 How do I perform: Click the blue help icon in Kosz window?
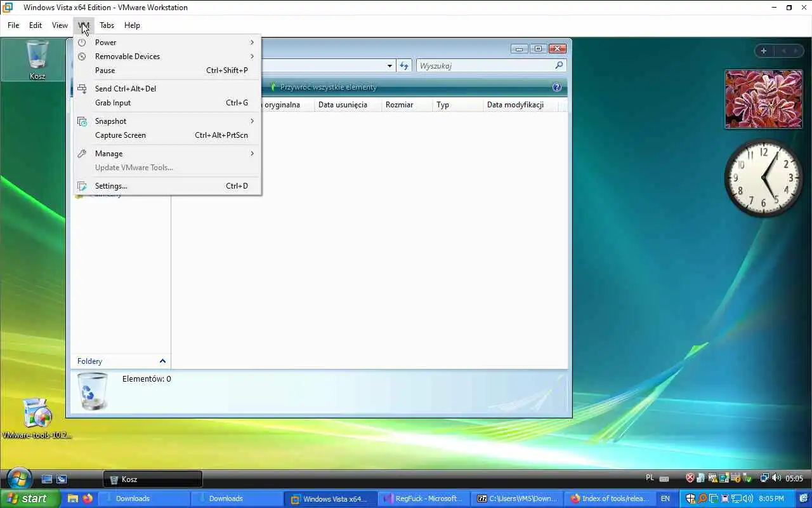click(557, 88)
